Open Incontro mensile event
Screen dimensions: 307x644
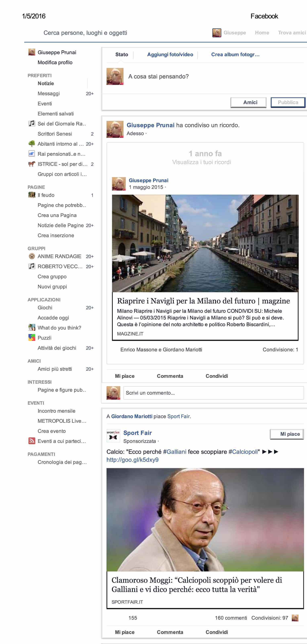click(x=56, y=411)
